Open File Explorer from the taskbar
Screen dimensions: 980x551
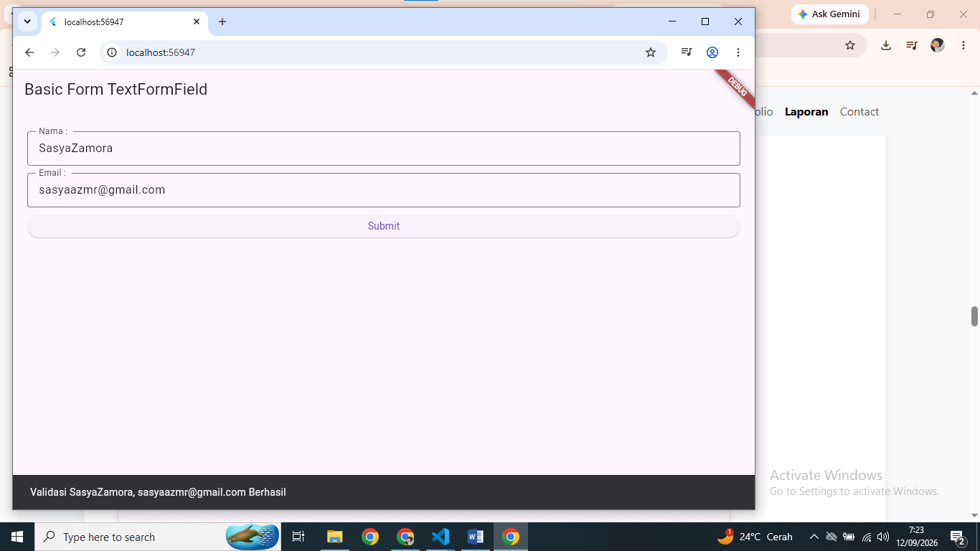pos(335,537)
